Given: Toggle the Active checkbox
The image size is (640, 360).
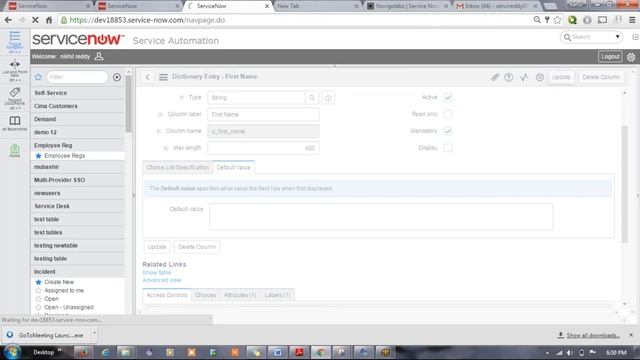Looking at the screenshot, I should [448, 98].
